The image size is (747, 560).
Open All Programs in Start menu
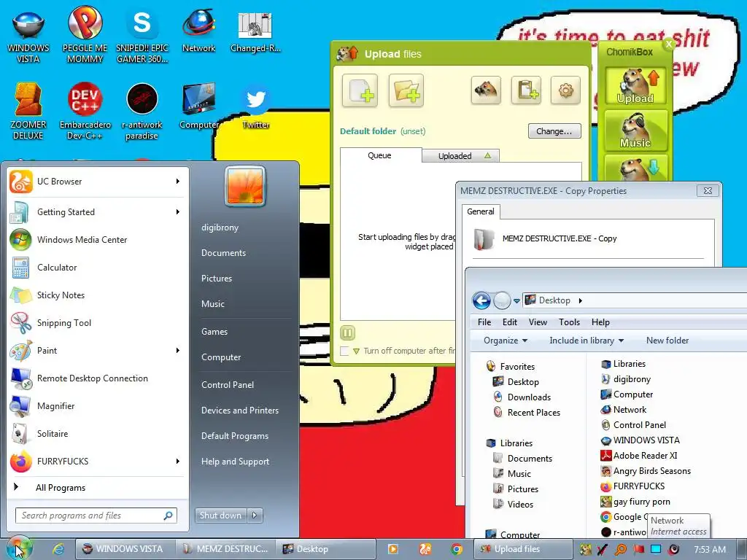(x=98, y=488)
